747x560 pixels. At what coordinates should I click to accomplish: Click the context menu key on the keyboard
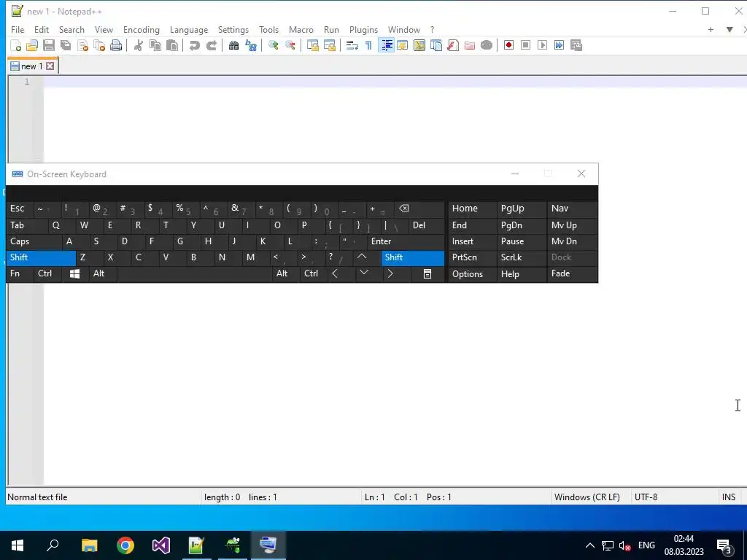coord(427,274)
